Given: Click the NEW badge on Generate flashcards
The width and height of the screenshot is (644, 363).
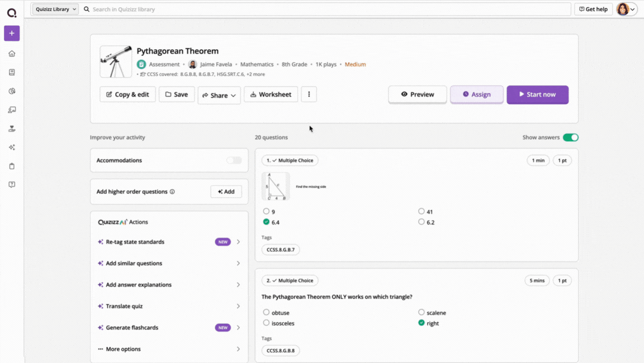Looking at the screenshot, I should [x=222, y=328].
